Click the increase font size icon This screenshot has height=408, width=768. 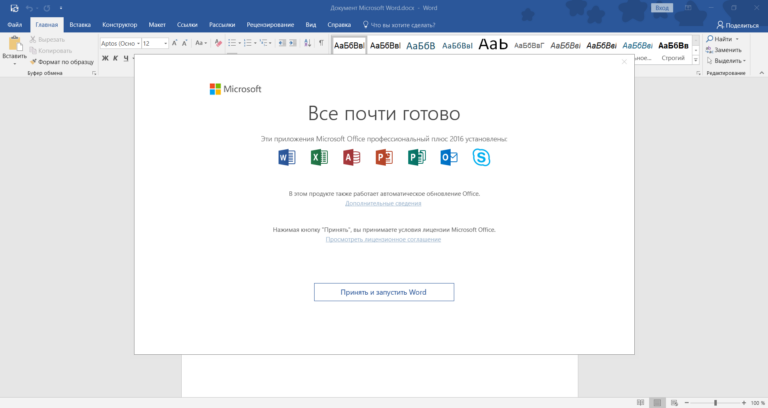(x=174, y=43)
